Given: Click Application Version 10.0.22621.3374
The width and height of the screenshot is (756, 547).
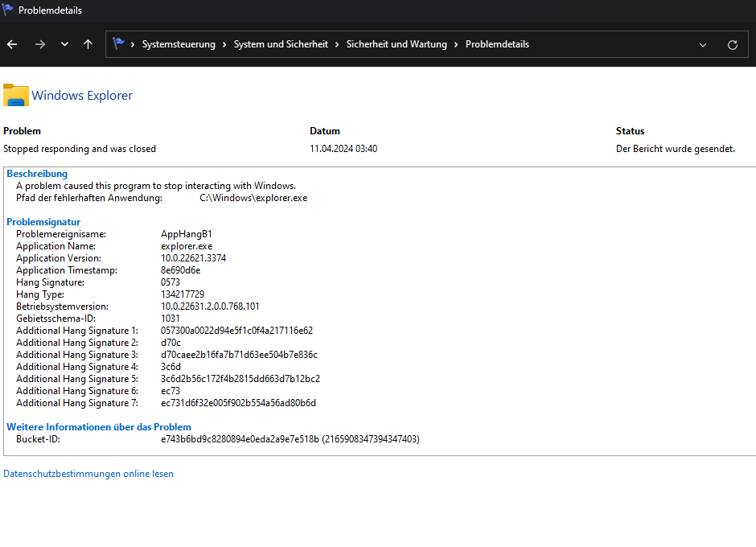Looking at the screenshot, I should tap(193, 258).
